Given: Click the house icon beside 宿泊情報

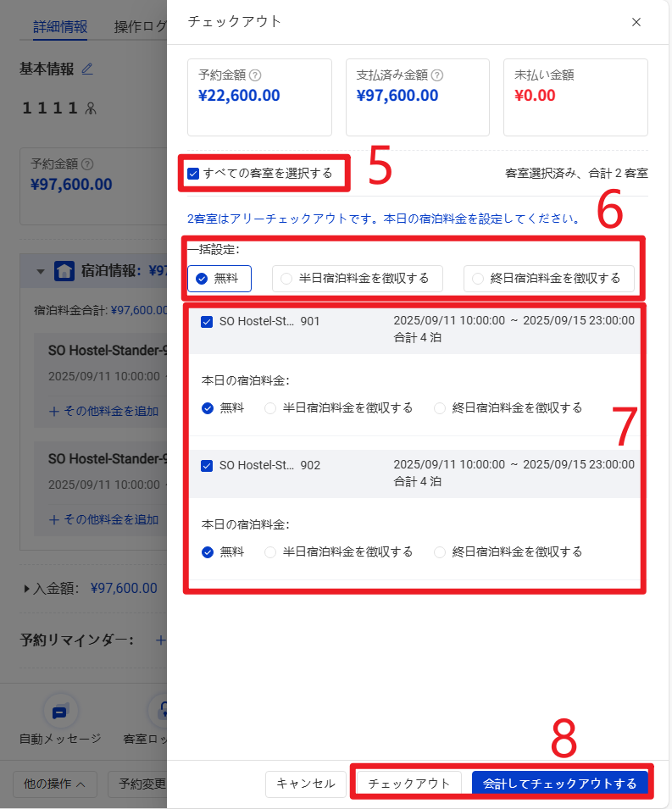Looking at the screenshot, I should [x=64, y=271].
